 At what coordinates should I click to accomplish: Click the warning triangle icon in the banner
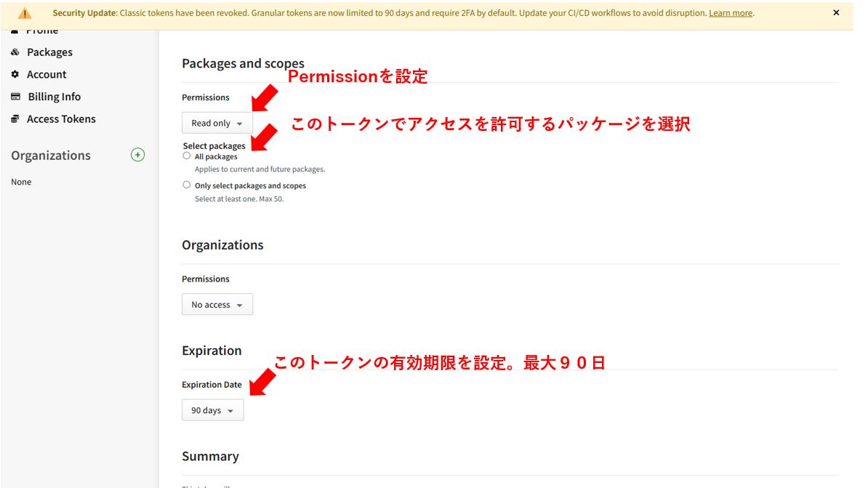(x=25, y=13)
